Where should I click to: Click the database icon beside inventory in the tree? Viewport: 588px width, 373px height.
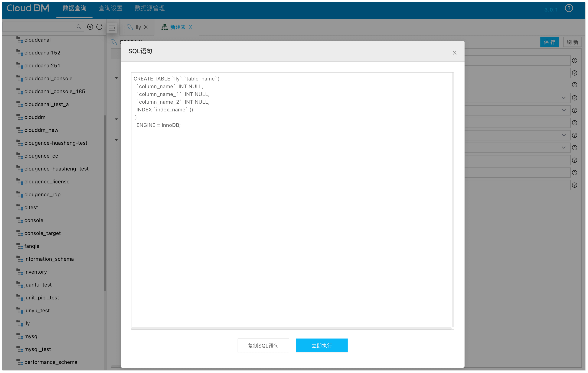[x=20, y=272]
